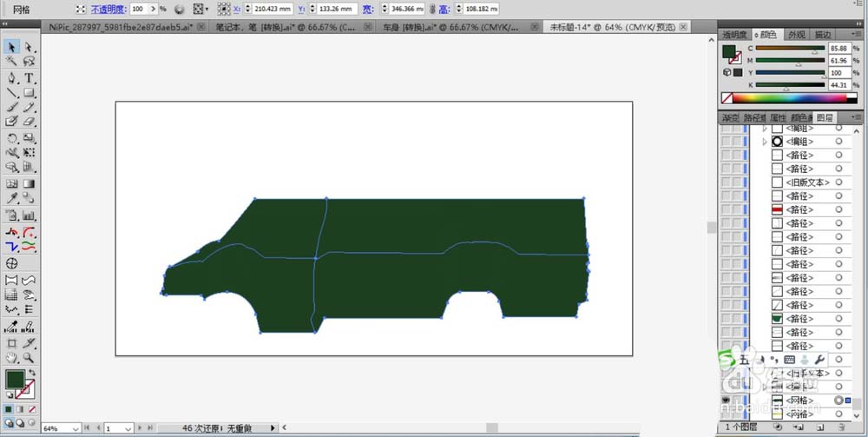Select the Zoom magnifier tool
868x437 pixels.
point(29,358)
